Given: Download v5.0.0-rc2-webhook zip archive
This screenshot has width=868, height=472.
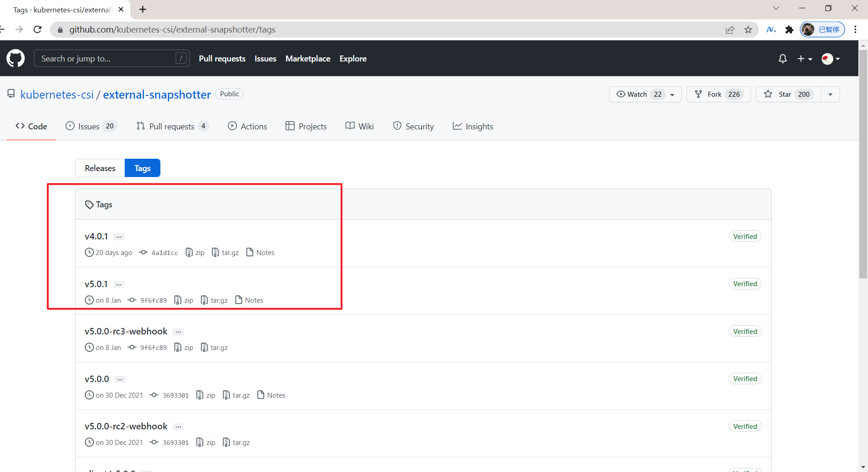Looking at the screenshot, I should [x=206, y=443].
